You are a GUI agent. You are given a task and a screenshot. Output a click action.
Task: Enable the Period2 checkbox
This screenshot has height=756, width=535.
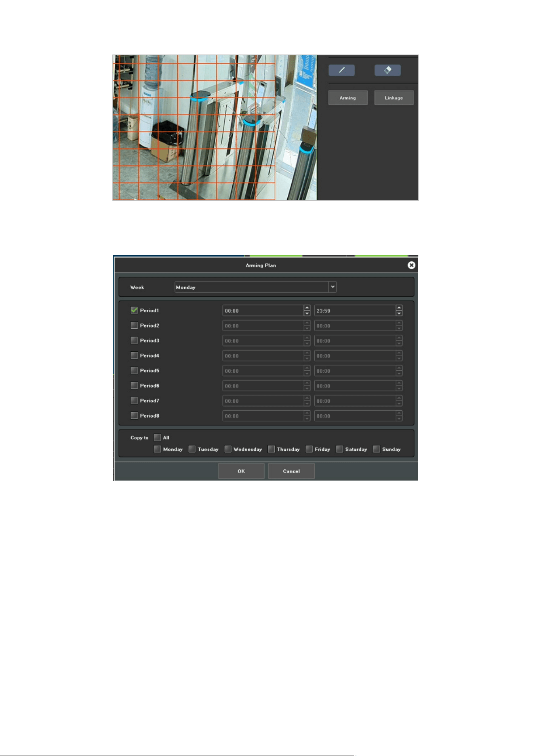134,325
